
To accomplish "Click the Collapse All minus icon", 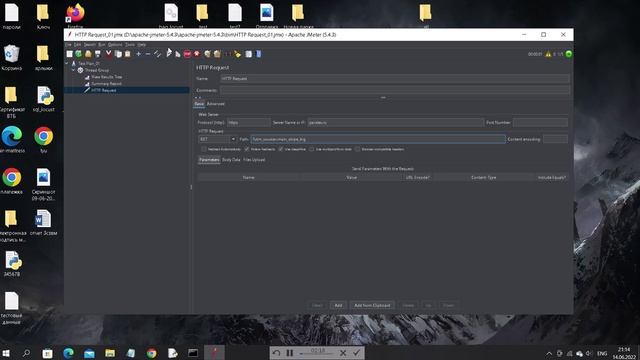I will (x=148, y=54).
